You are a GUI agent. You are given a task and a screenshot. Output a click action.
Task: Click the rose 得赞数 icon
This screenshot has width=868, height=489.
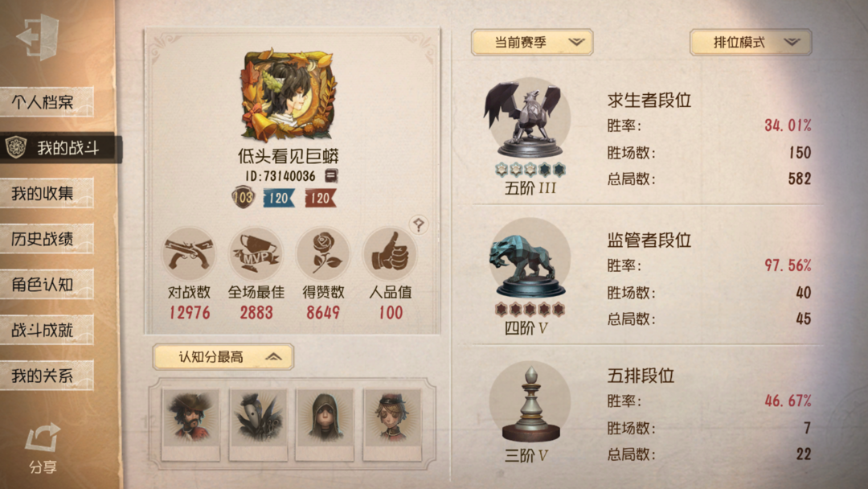pyautogui.click(x=323, y=254)
